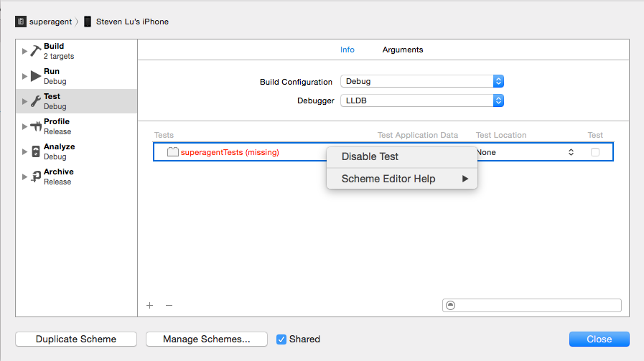Click the Run play icon
The height and width of the screenshot is (361, 644).
pos(36,76)
